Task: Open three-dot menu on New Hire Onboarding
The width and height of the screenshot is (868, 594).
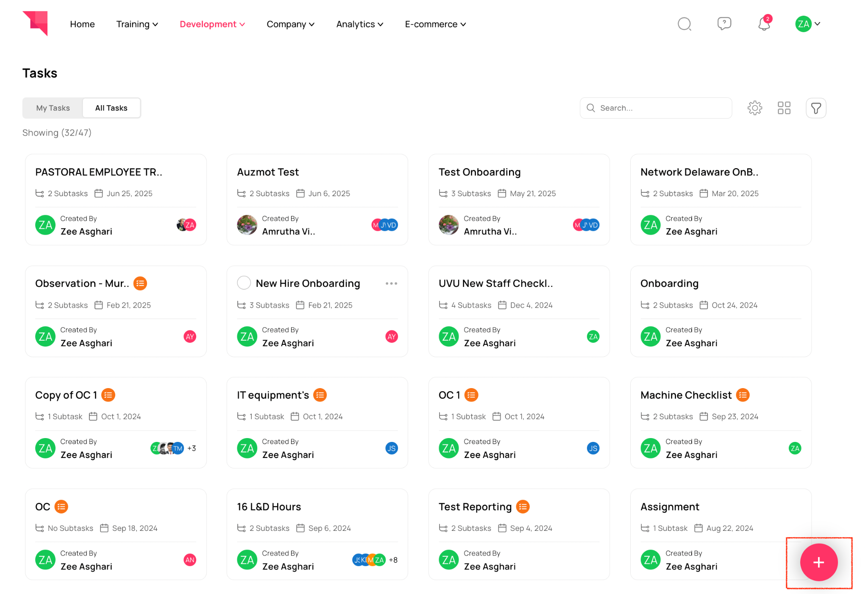Action: pos(391,283)
